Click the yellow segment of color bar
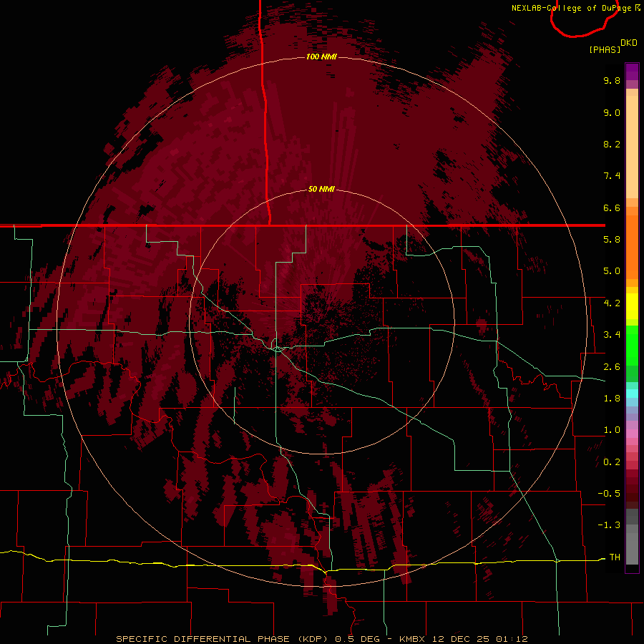Image resolution: width=644 pixels, height=644 pixels. pos(632,306)
